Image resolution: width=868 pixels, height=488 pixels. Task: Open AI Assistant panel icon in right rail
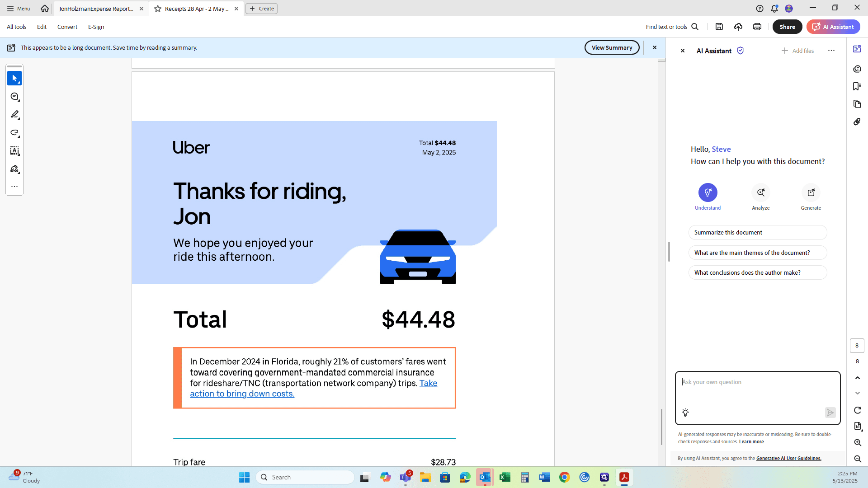(x=857, y=49)
